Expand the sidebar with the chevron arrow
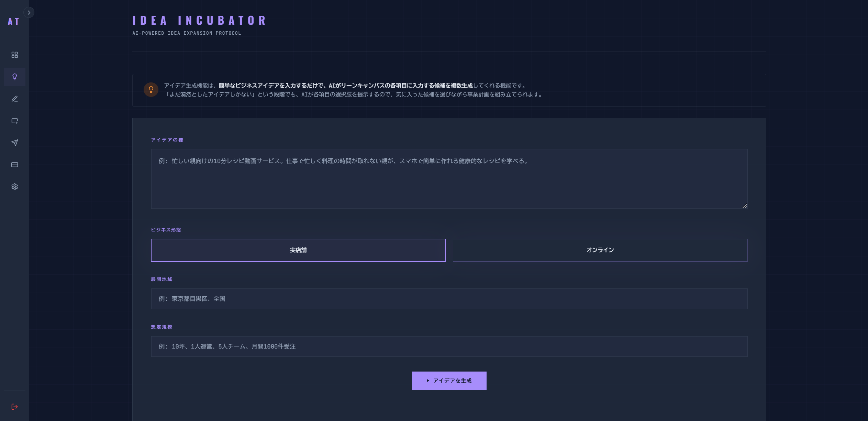This screenshot has width=868, height=421. point(29,12)
